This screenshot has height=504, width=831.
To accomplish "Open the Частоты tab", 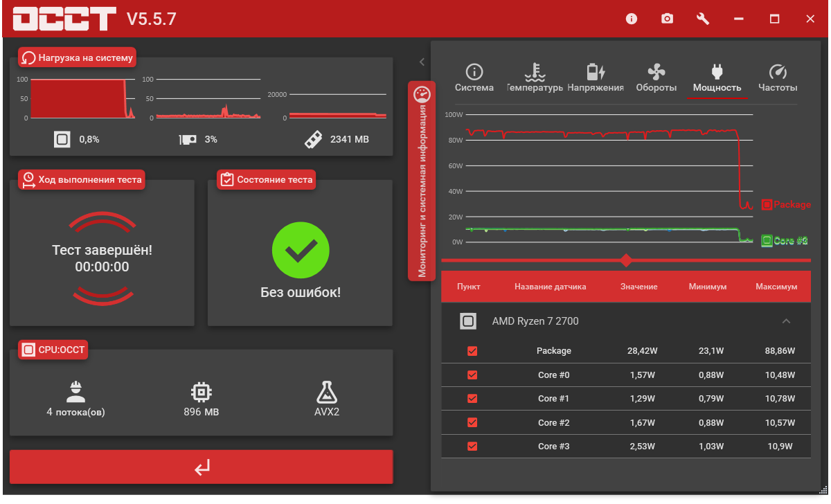I will [x=778, y=78].
